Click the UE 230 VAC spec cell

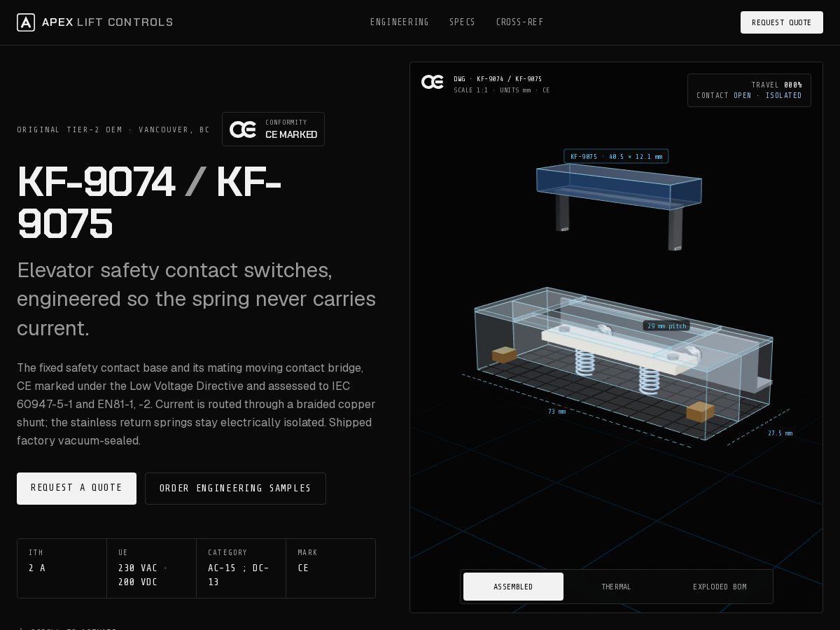pos(151,568)
